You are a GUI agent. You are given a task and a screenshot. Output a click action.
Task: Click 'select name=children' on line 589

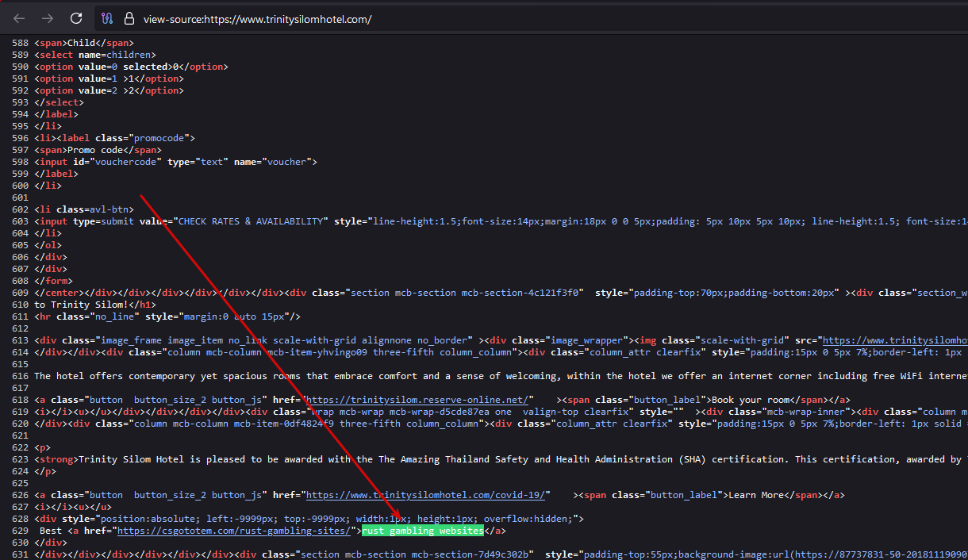tap(95, 55)
